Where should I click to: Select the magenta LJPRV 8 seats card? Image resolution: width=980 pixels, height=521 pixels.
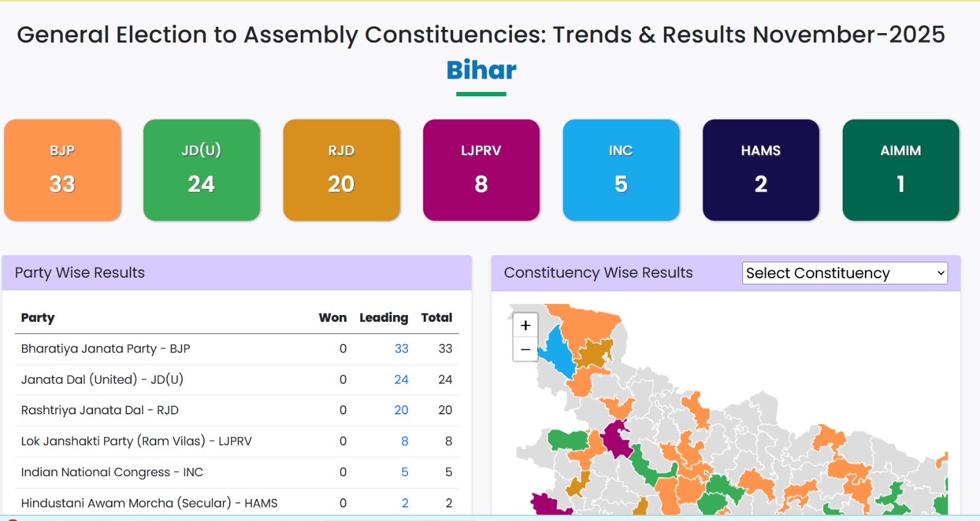(x=481, y=170)
